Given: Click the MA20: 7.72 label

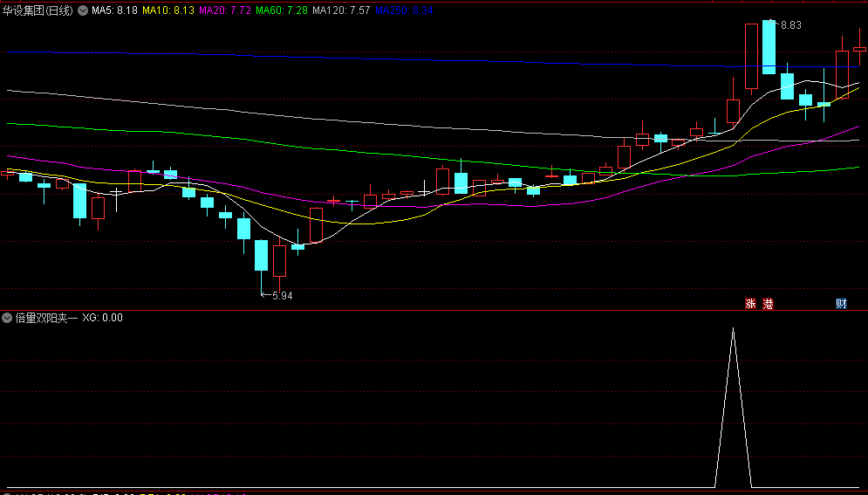Looking at the screenshot, I should [225, 10].
